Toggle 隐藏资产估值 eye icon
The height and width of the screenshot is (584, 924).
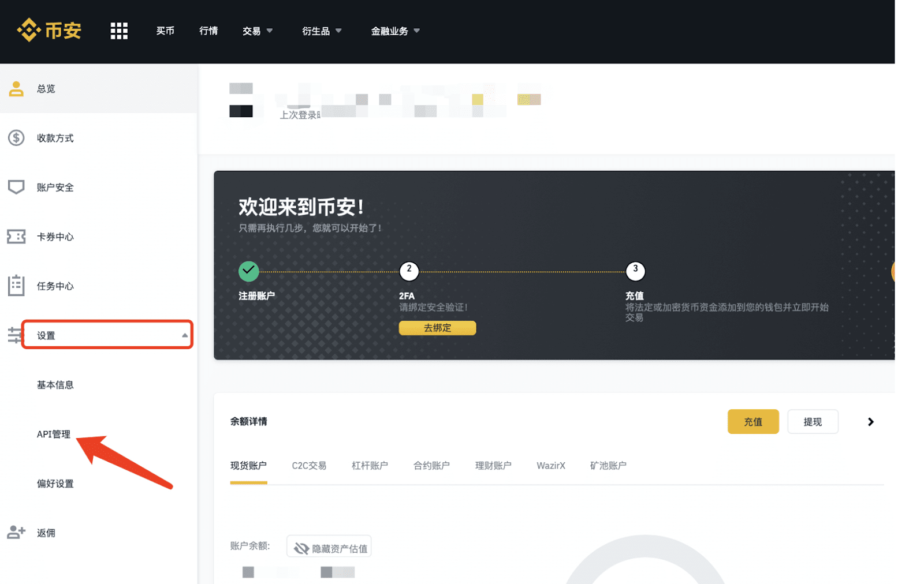301,548
